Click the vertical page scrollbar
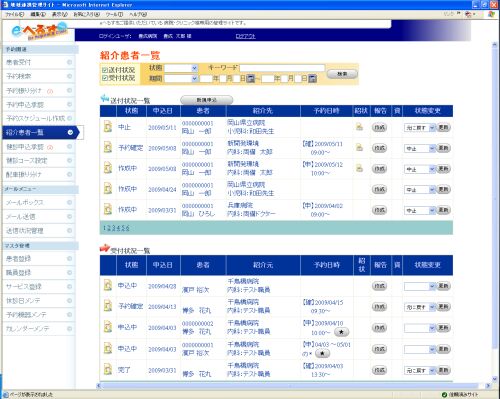 pos(495,212)
